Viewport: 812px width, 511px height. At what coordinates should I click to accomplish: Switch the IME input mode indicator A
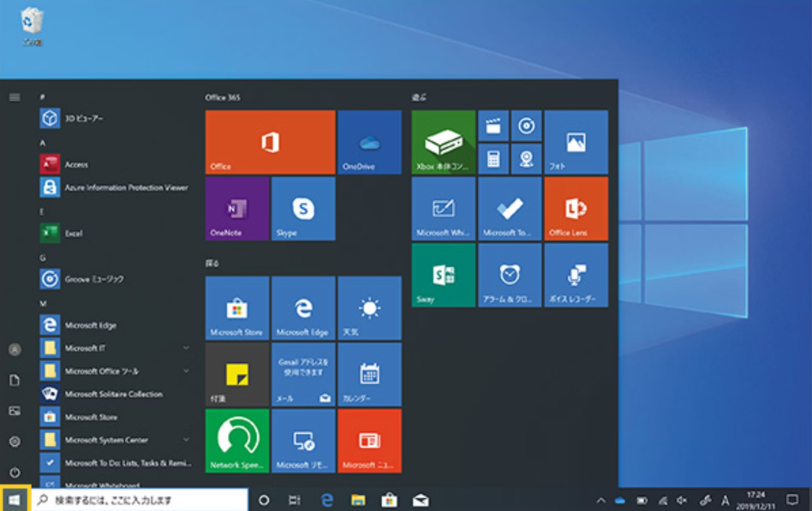tap(725, 500)
